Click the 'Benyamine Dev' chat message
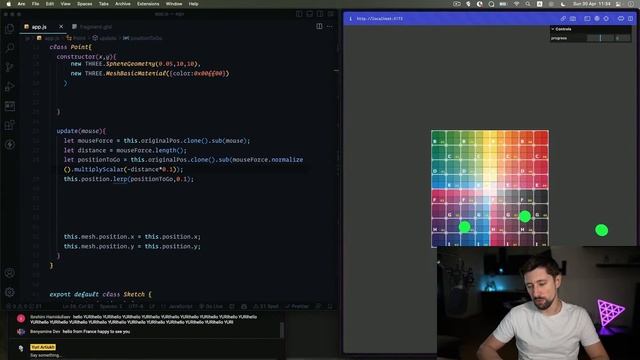 tap(80, 331)
